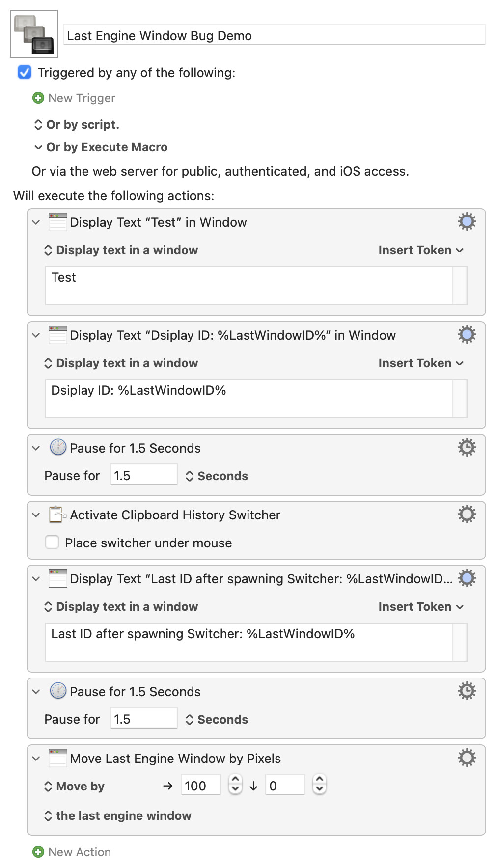Expand the "Or by Execute Macro" section
The image size is (496, 868).
pyautogui.click(x=38, y=147)
